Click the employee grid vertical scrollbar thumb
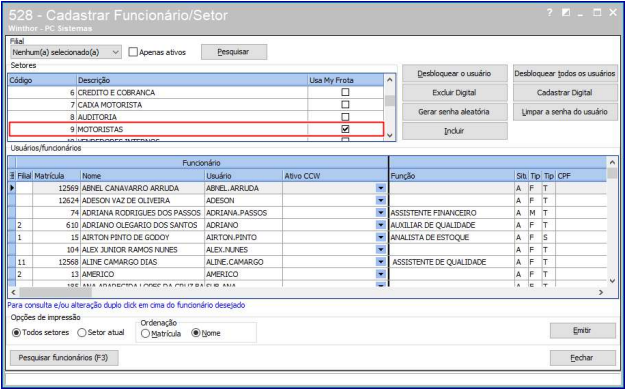The image size is (626, 390). pyautogui.click(x=612, y=173)
